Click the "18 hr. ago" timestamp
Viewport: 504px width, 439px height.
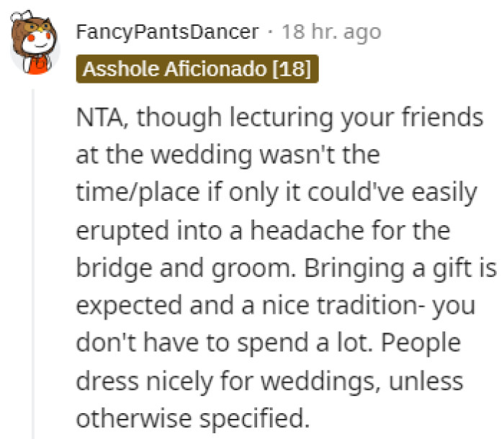331,33
